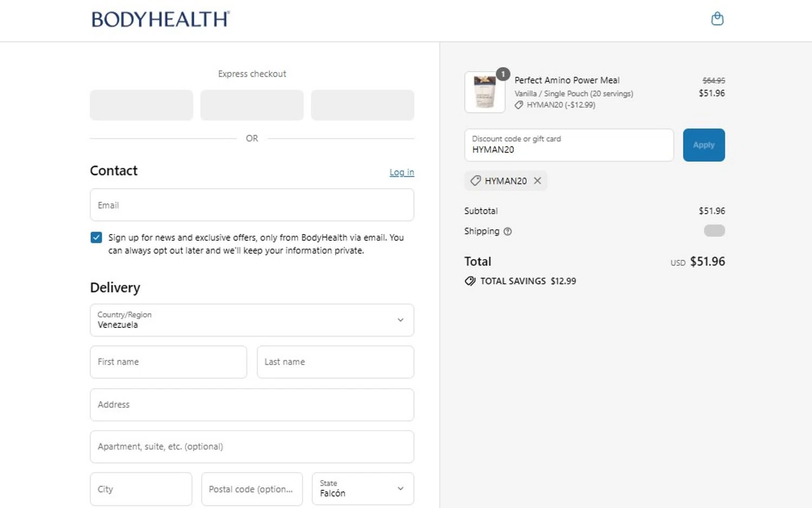812x508 pixels.
Task: Click the middle express checkout button
Action: click(252, 105)
